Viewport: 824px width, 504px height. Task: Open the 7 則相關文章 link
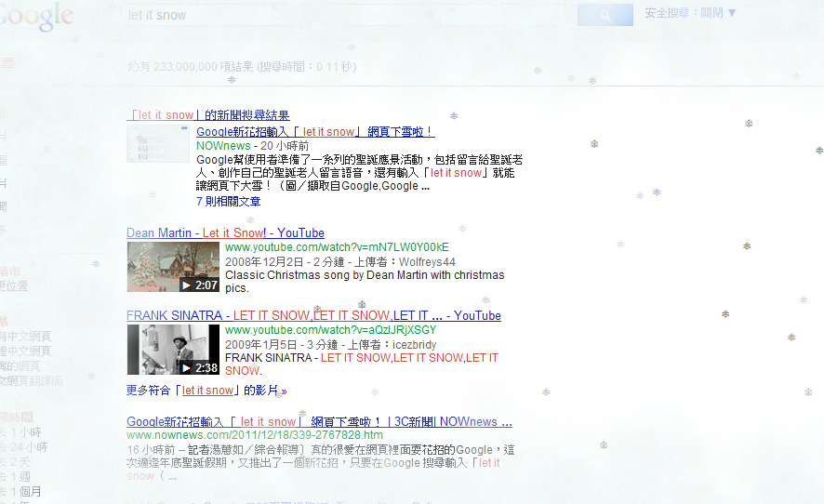pos(228,201)
